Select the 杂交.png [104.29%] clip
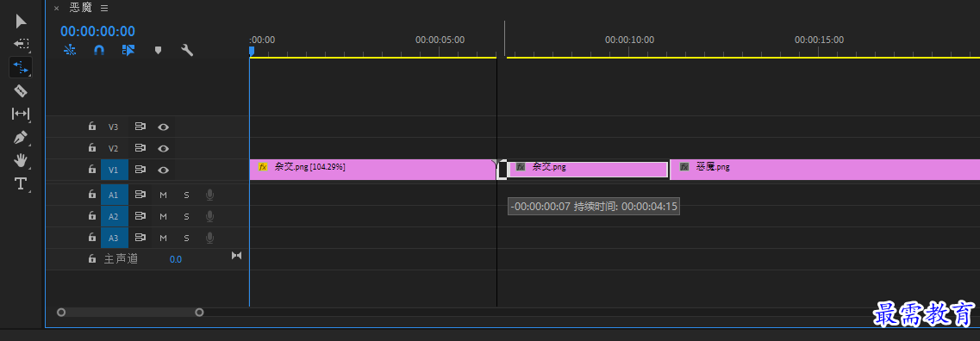Screen dimensions: 980x341 coord(372,170)
